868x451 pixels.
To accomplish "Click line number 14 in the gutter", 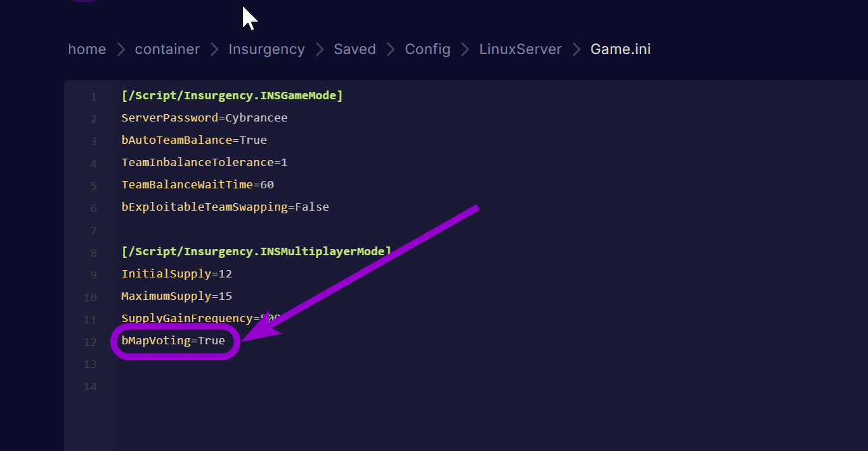I will coord(91,386).
